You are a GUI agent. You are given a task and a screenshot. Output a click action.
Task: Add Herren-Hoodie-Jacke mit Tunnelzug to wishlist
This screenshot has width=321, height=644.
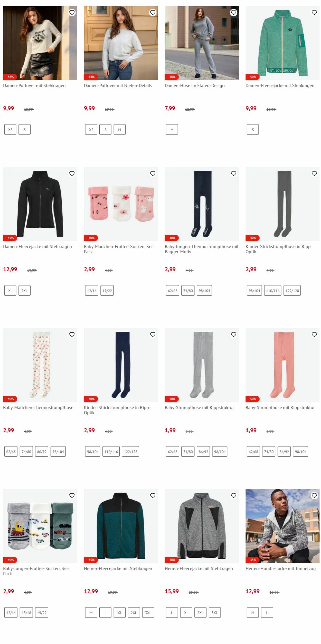pos(314,495)
